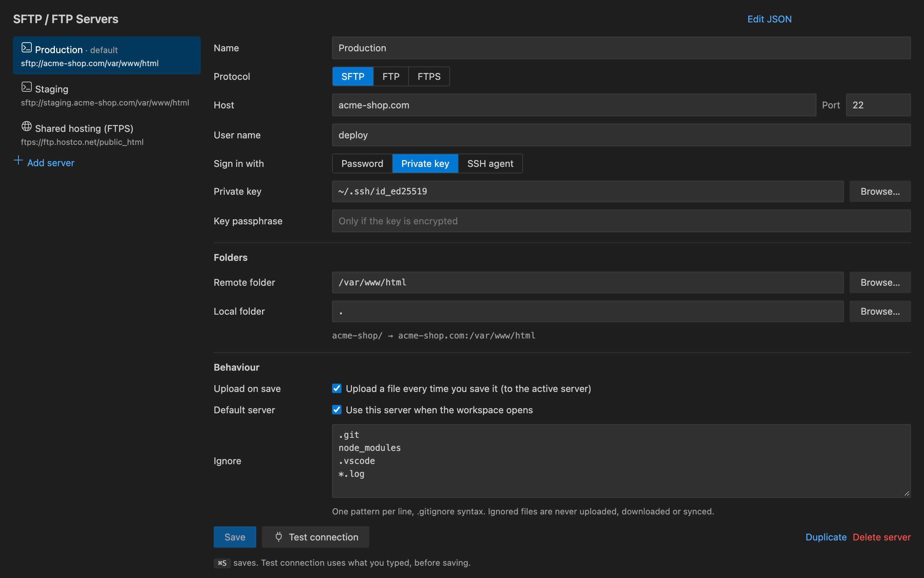The image size is (924, 578).
Task: Select Private key sign-in method
Action: [425, 164]
